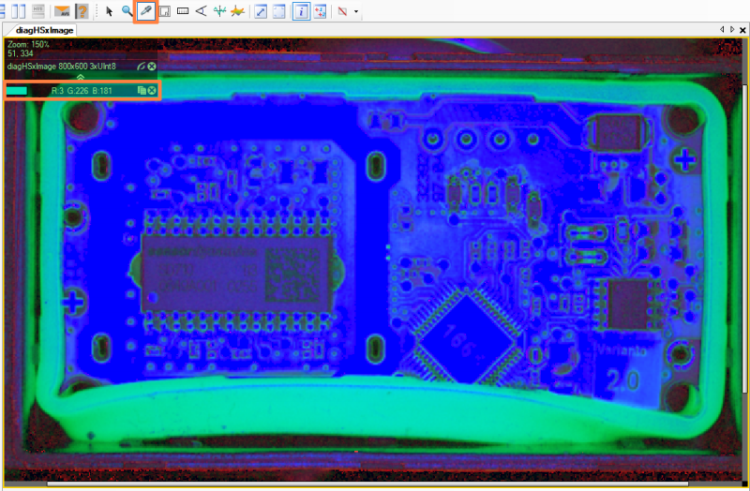Select the arrow pointer tool
The width and height of the screenshot is (750, 491).
pos(110,12)
